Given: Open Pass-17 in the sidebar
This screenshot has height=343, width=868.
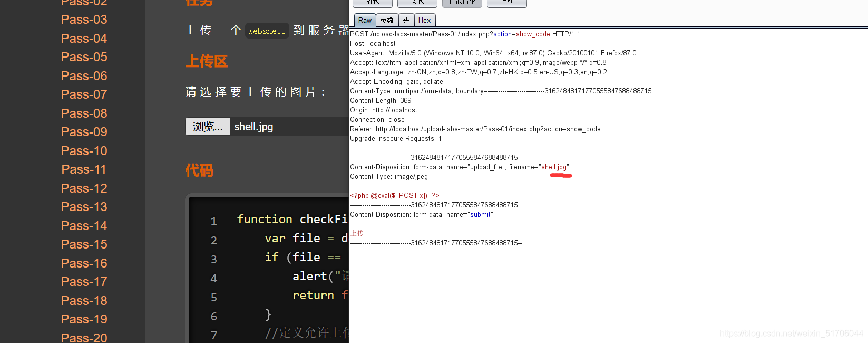Looking at the screenshot, I should 84,282.
